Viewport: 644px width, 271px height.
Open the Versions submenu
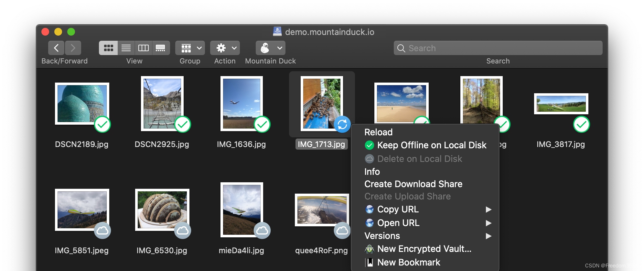point(425,236)
